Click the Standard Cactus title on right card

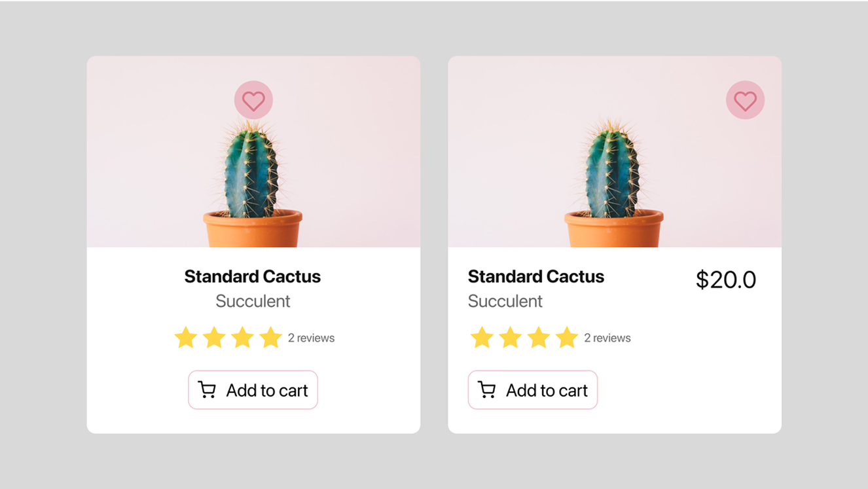[535, 276]
